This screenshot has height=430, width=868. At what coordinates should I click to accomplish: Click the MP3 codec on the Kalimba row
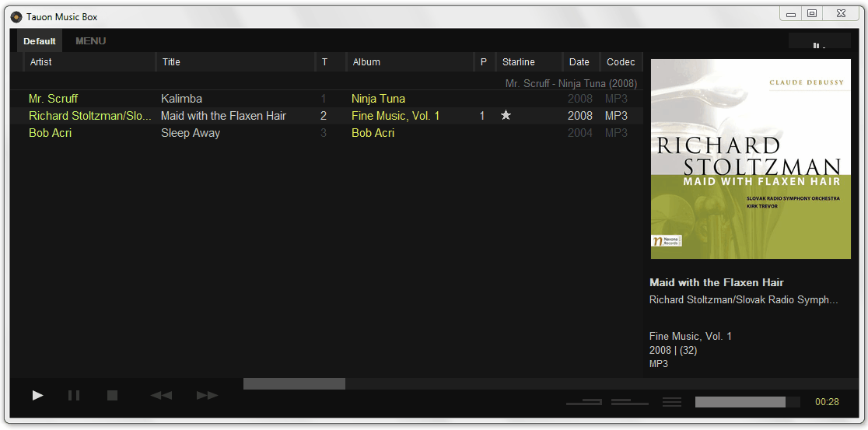616,99
